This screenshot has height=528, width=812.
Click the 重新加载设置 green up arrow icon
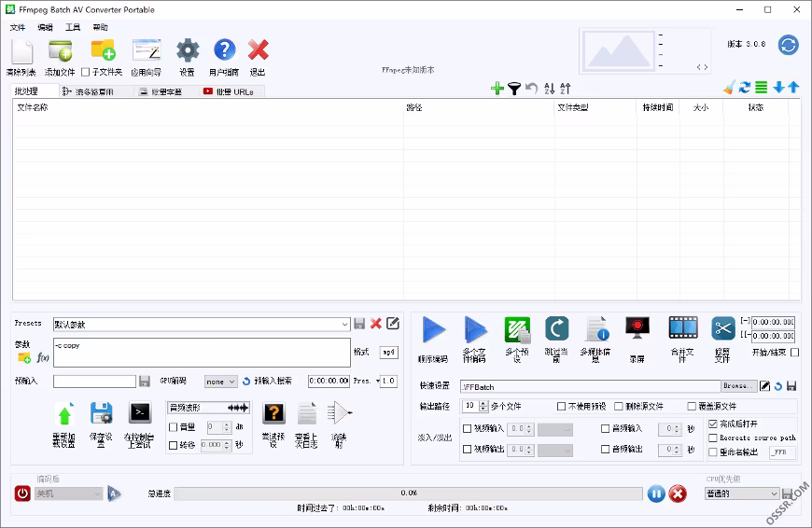click(x=64, y=414)
